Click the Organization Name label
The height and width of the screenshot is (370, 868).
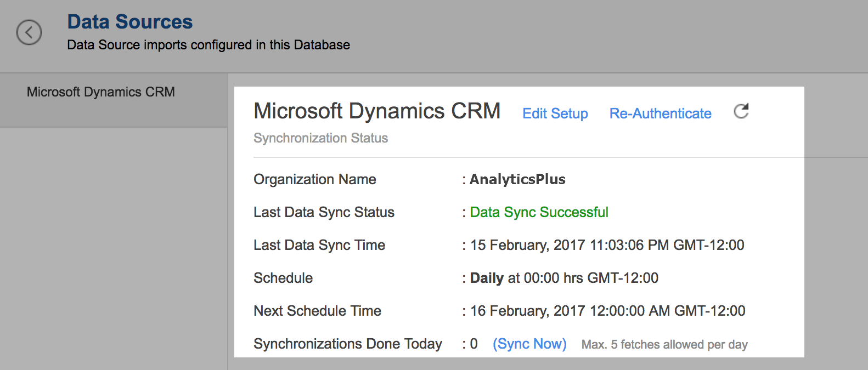314,179
